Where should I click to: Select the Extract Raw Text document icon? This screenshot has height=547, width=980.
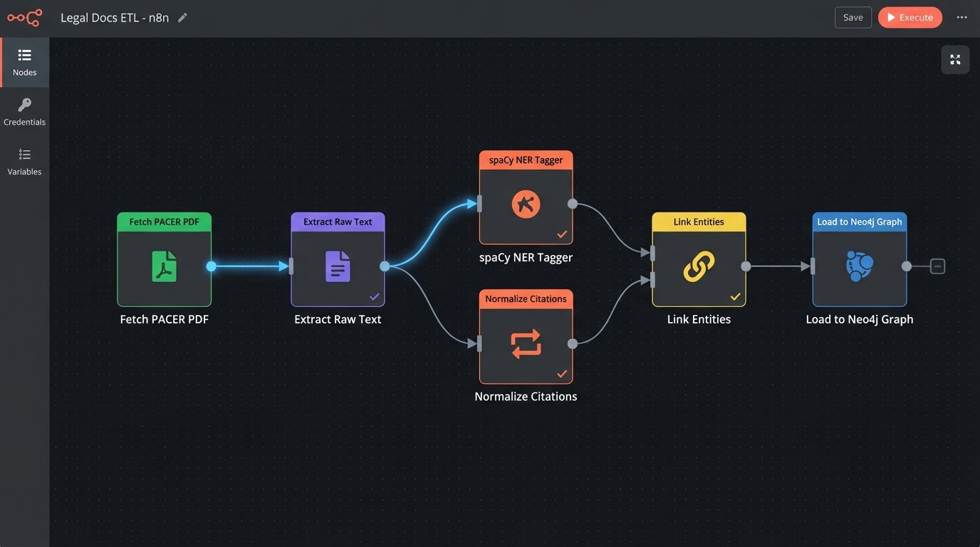(x=338, y=267)
